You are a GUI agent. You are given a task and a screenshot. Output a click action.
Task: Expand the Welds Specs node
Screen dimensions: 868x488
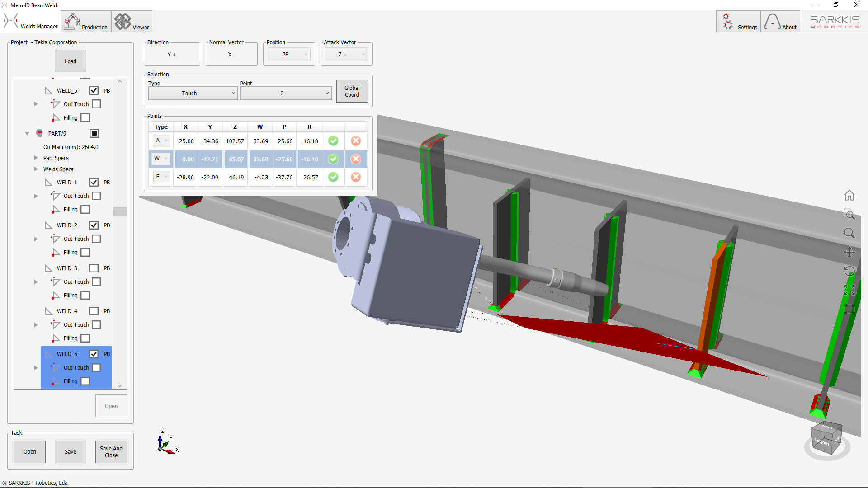click(x=36, y=169)
